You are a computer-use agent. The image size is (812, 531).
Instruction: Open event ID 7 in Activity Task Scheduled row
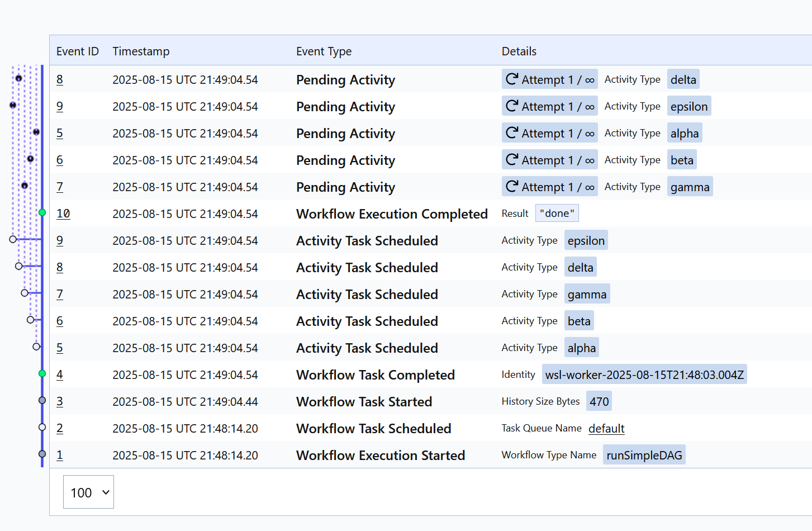coord(60,294)
